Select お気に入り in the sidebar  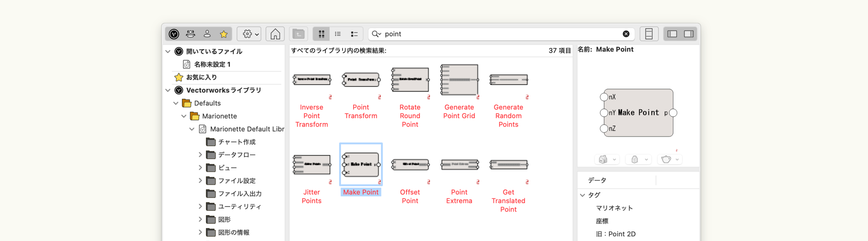(x=201, y=77)
